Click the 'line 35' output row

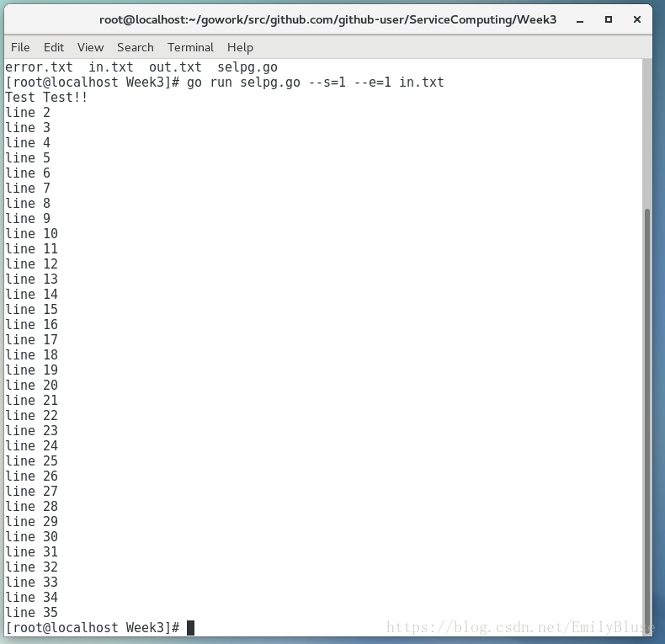click(x=32, y=612)
